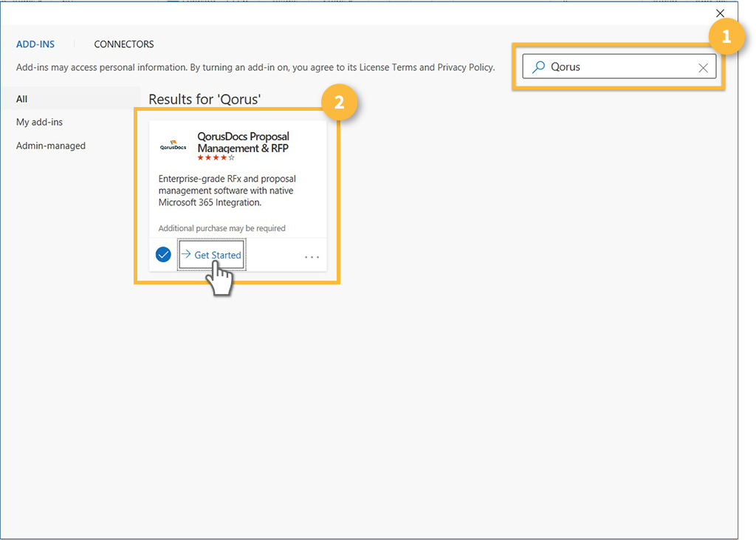
Task: Click the License Terms and Privacy Policy notice
Action: point(255,67)
